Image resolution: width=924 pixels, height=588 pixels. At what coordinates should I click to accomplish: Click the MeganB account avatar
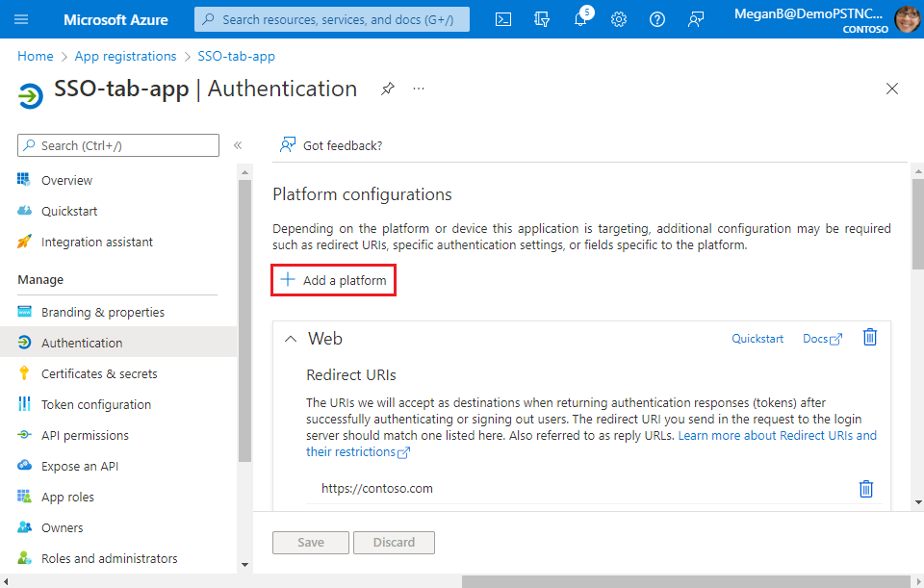coord(906,18)
